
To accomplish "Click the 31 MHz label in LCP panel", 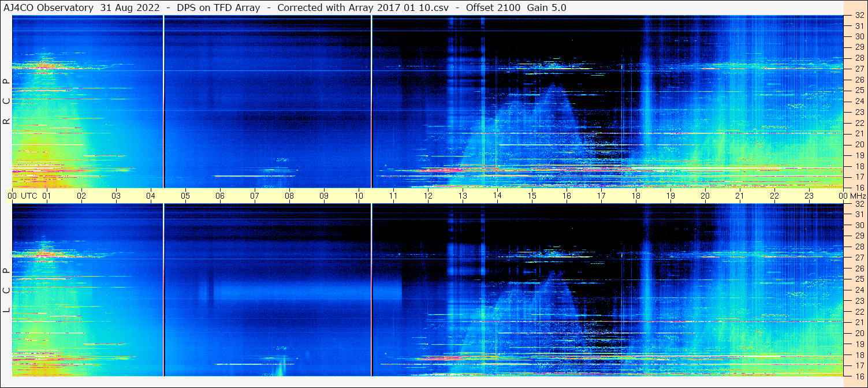I will [858, 215].
